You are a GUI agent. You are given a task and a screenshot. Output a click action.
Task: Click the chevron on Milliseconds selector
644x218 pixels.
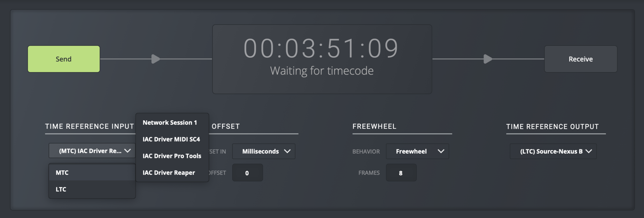coord(287,151)
